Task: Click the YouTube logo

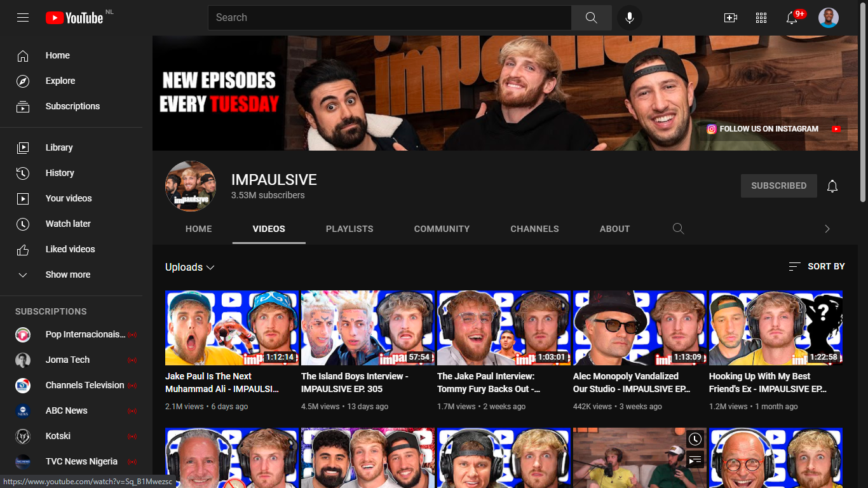Action: [74, 18]
